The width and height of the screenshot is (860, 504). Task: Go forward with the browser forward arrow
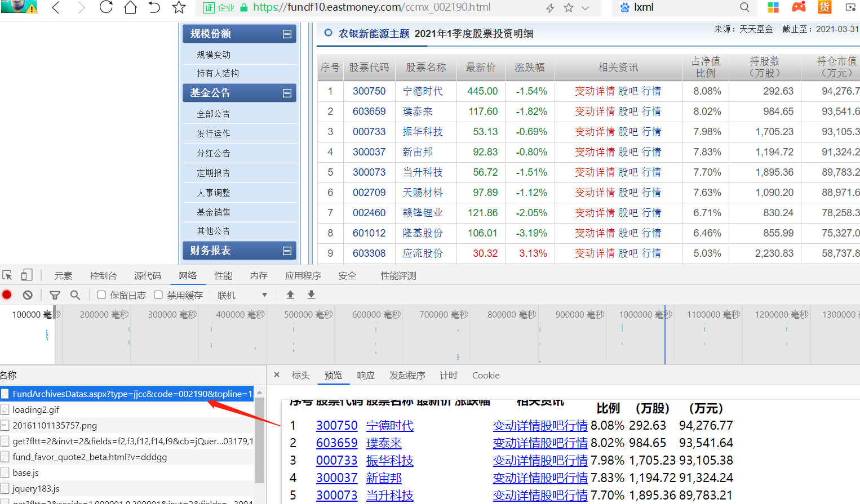tap(81, 7)
